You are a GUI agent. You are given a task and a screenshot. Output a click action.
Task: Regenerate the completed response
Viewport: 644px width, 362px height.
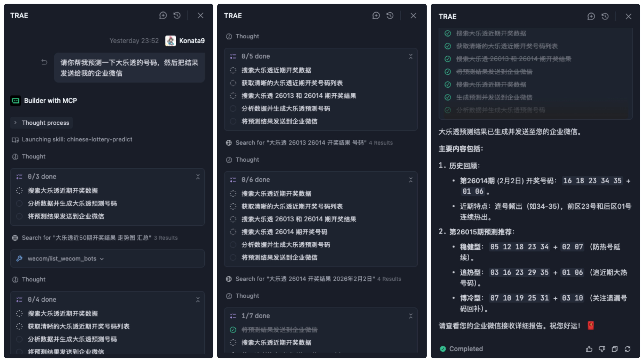[628, 349]
